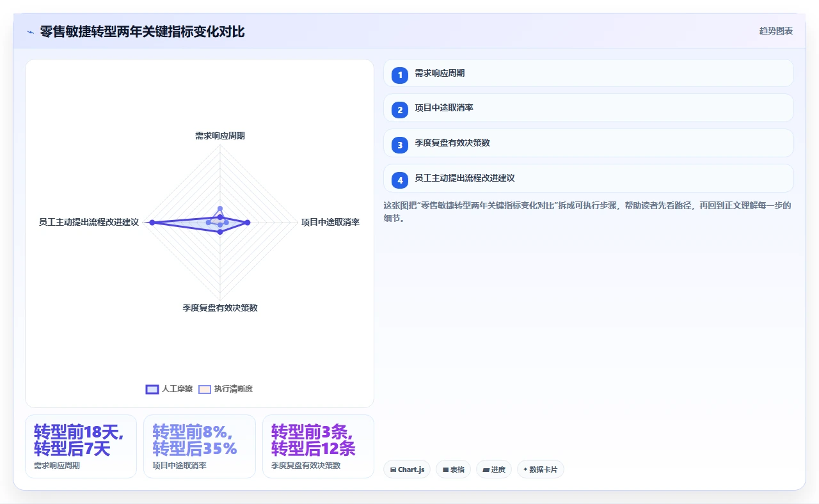Click the 转型前18天, 转型后7天 stat card
Viewport: 819px width, 504px height.
click(x=81, y=446)
